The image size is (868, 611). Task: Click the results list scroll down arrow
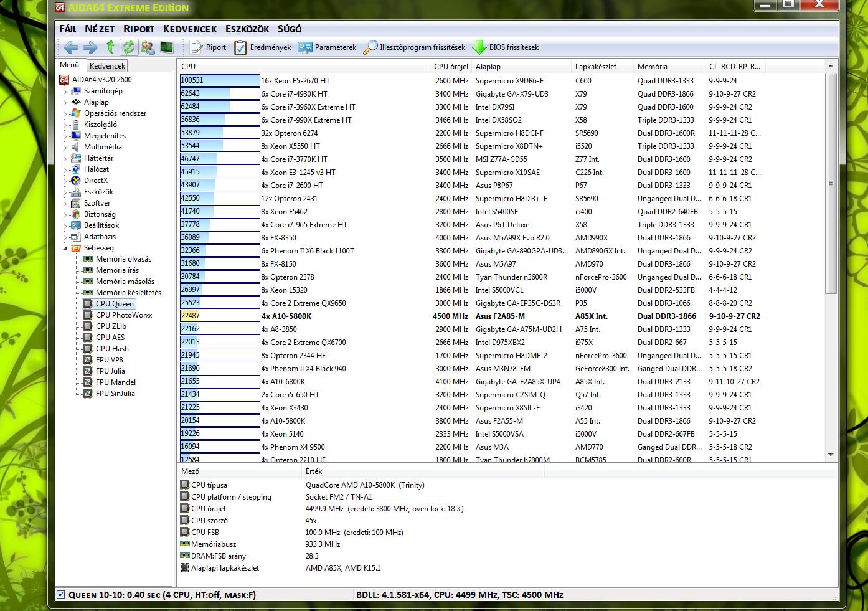(831, 455)
